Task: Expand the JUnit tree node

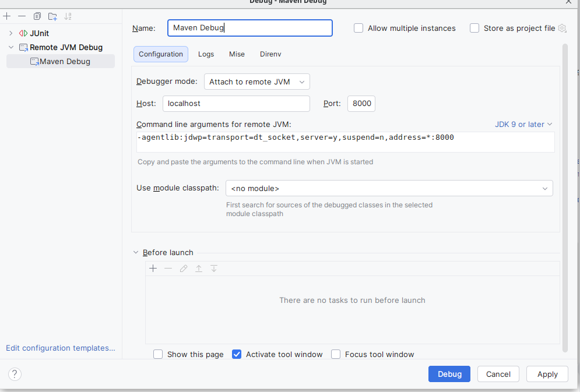Action: coord(10,33)
